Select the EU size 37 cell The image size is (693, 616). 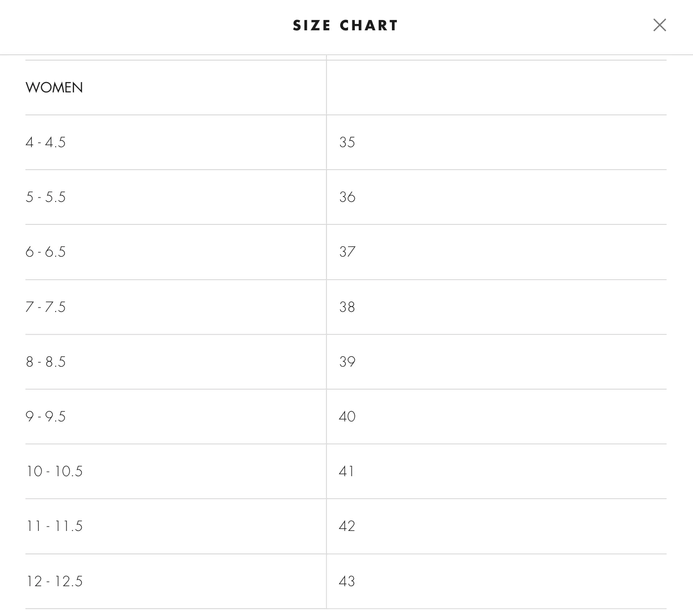coord(497,252)
